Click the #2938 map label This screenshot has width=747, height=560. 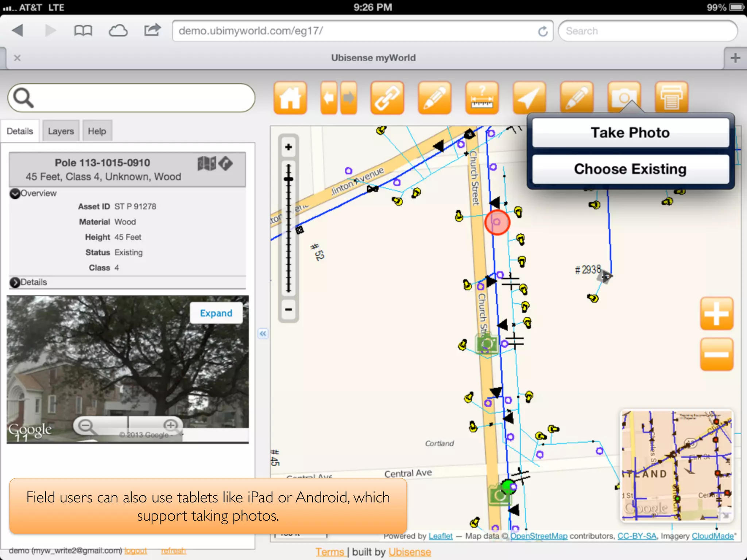(x=588, y=270)
